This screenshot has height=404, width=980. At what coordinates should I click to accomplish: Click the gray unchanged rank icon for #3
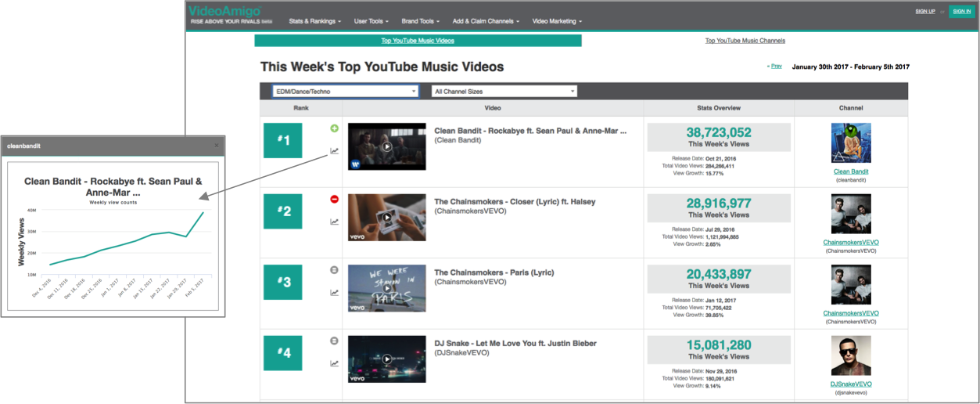pos(335,270)
